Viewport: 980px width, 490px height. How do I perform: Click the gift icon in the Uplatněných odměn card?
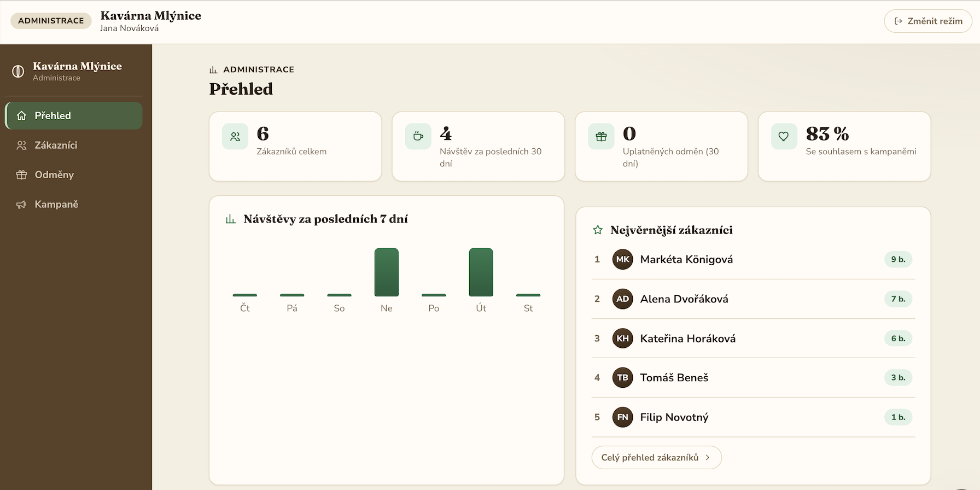point(601,137)
